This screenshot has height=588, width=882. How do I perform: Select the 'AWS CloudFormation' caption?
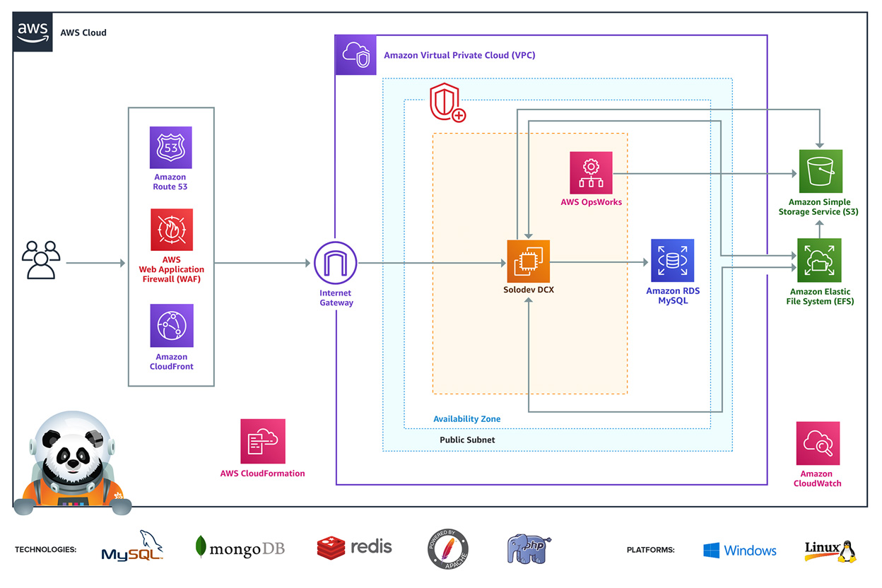tap(263, 474)
